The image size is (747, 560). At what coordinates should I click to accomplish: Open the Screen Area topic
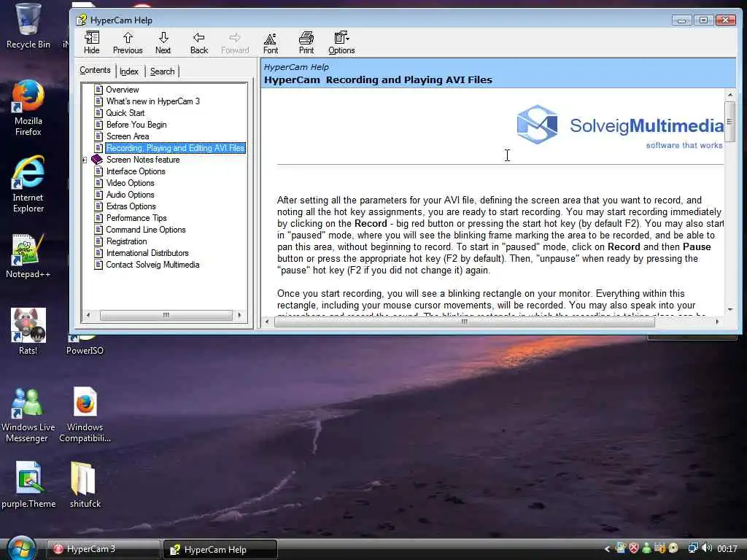coord(128,136)
